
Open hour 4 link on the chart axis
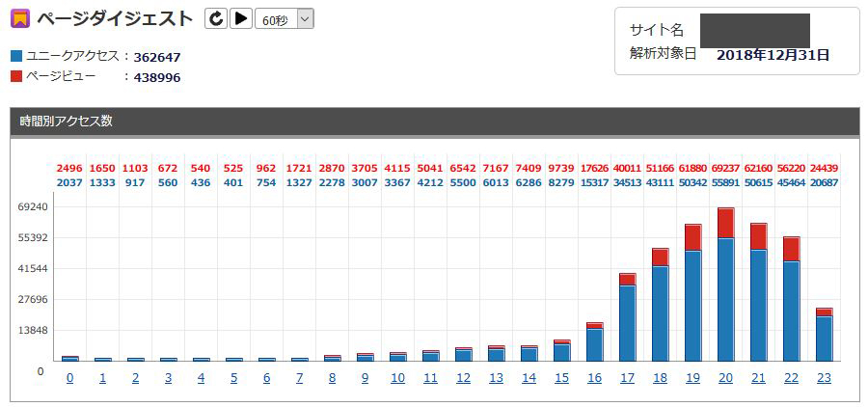point(201,378)
